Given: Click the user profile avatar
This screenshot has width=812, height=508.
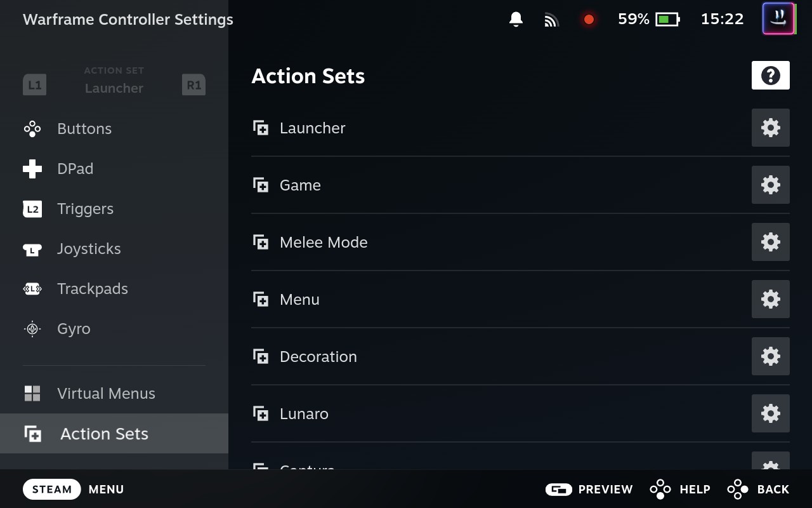Looking at the screenshot, I should (778, 19).
